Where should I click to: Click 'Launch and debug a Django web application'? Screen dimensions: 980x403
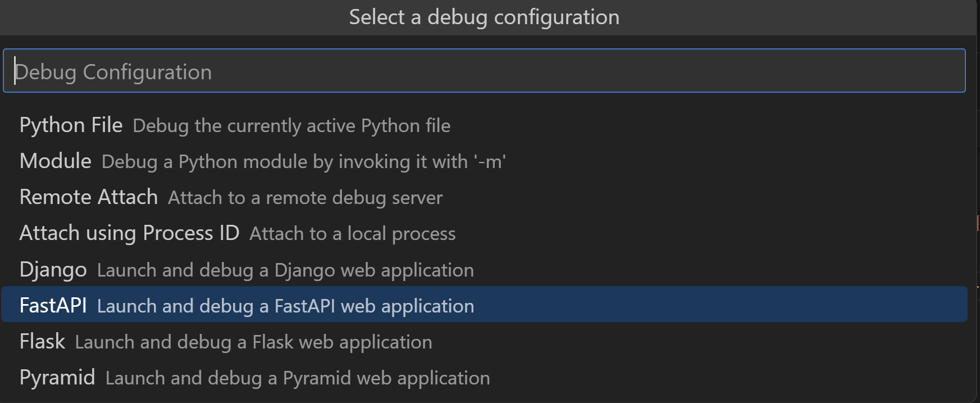tap(285, 270)
